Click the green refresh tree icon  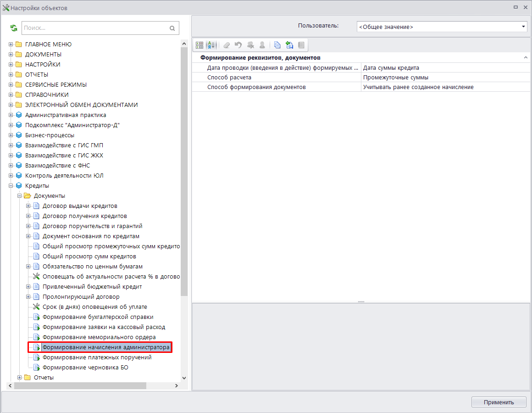pos(14,28)
